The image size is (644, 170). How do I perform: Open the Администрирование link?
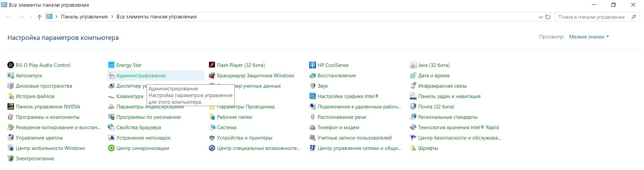pyautogui.click(x=141, y=76)
